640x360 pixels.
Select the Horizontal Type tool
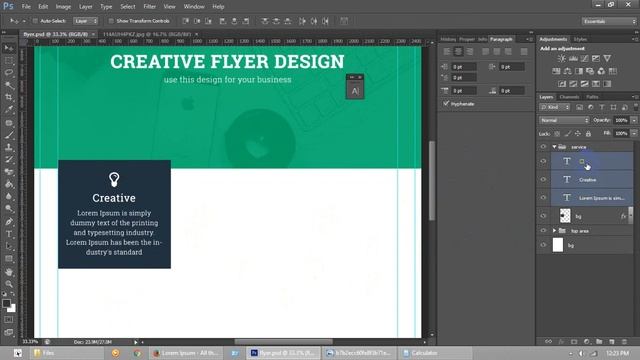pyautogui.click(x=9, y=234)
